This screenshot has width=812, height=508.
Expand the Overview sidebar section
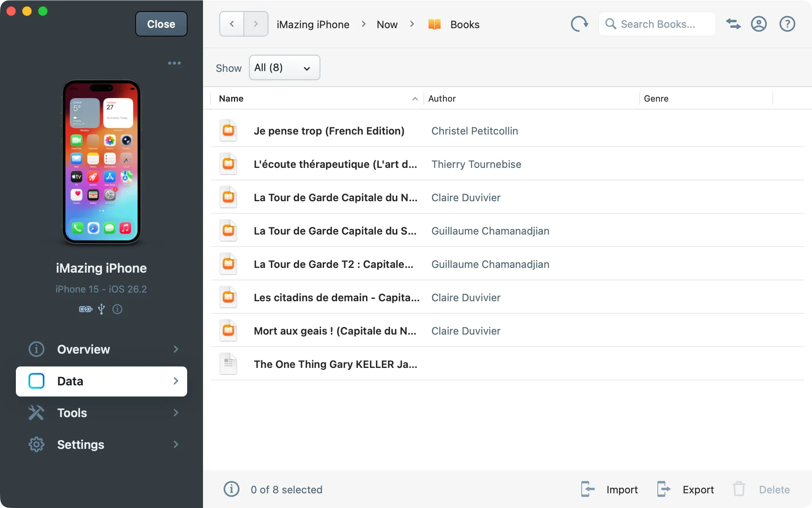101,349
